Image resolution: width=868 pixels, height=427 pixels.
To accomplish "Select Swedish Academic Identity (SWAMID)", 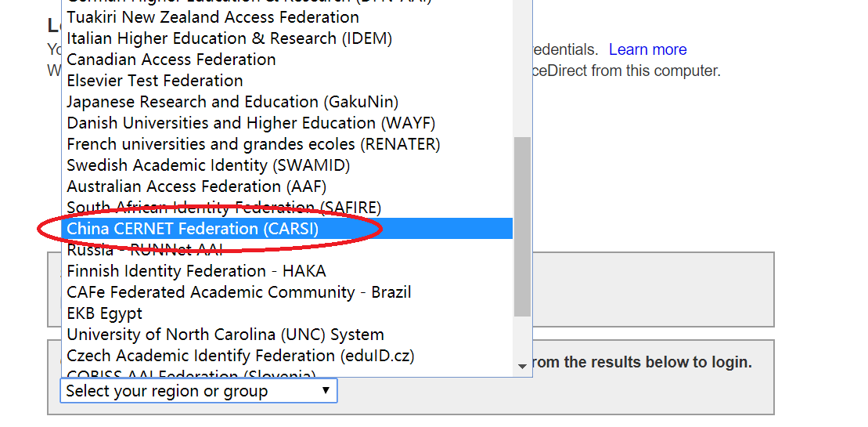I will point(208,165).
